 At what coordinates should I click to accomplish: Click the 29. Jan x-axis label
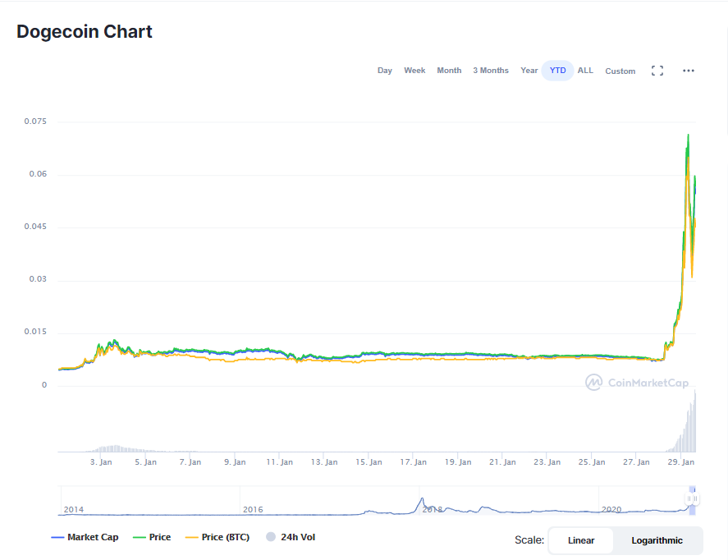tap(680, 462)
